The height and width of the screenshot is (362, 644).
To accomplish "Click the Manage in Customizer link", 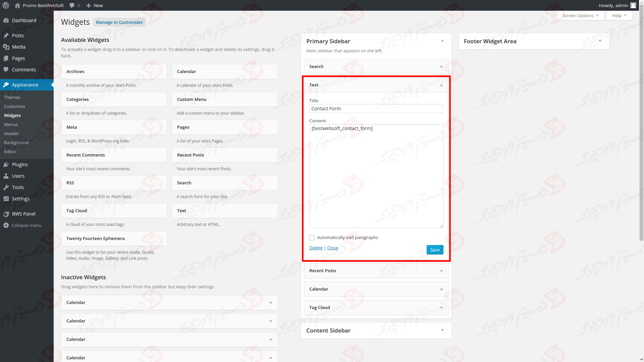I will click(x=119, y=22).
